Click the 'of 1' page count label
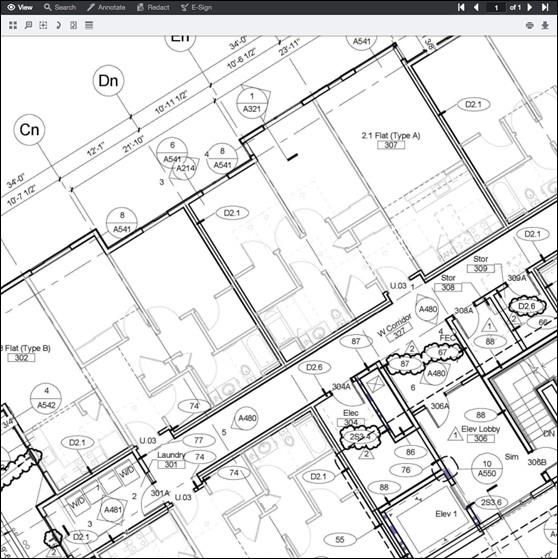Viewport: 558px width, 559px height. (515, 7)
